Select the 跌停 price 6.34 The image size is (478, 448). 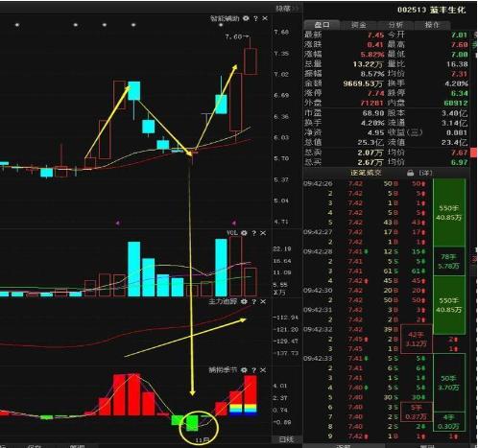(460, 93)
